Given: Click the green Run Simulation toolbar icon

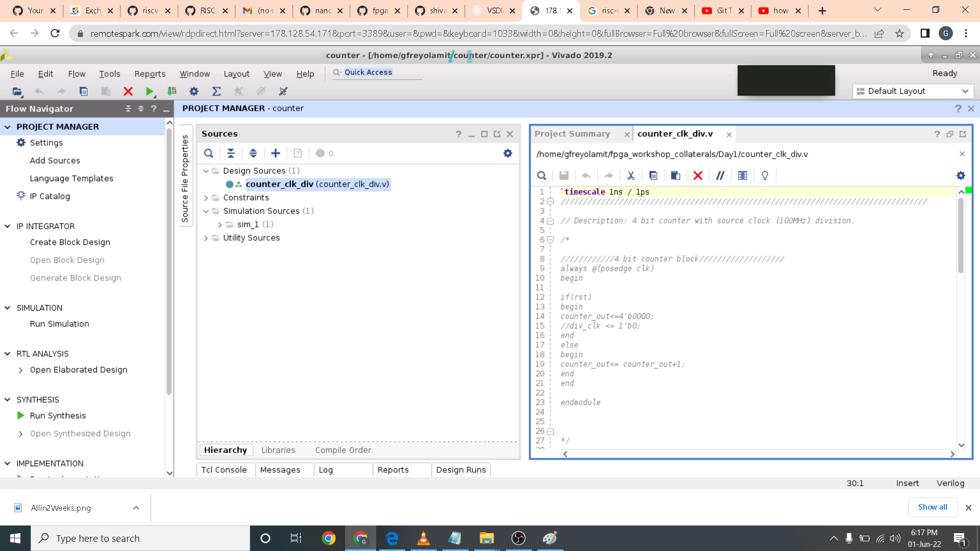Looking at the screenshot, I should tap(149, 92).
